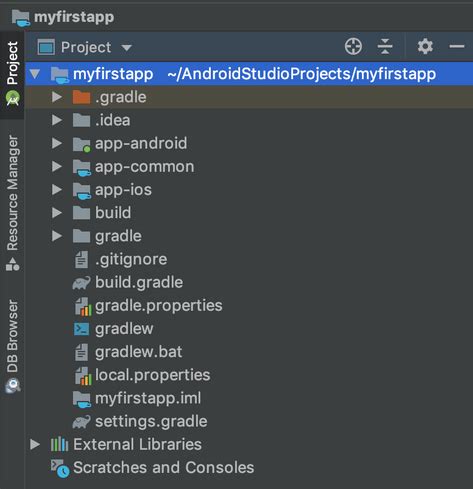The width and height of the screenshot is (473, 489).
Task: Select the settings.gradle file name
Action: click(x=151, y=422)
